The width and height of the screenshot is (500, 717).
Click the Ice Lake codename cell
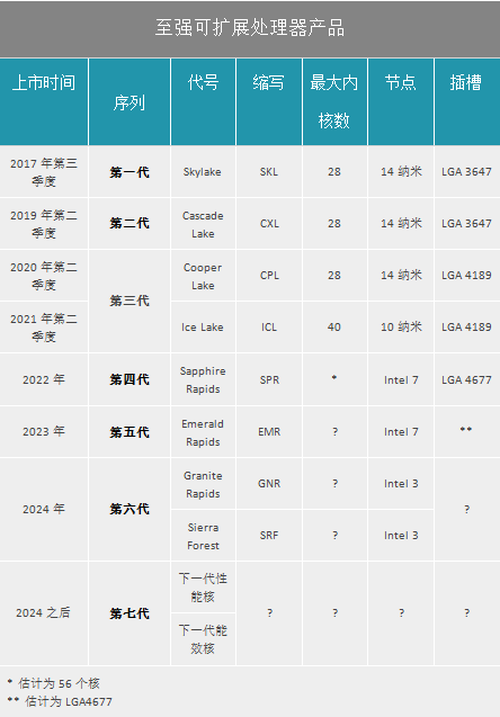tap(202, 327)
